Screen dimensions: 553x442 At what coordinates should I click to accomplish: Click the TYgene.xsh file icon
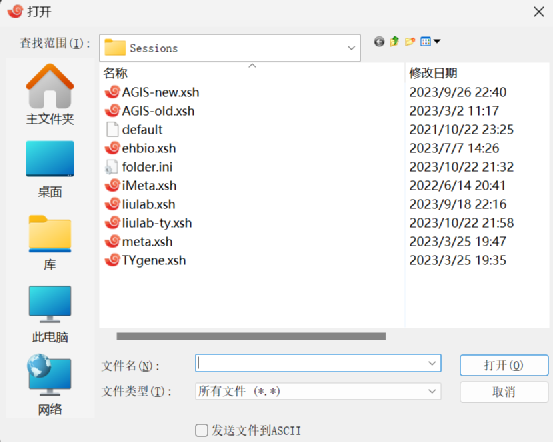[113, 260]
